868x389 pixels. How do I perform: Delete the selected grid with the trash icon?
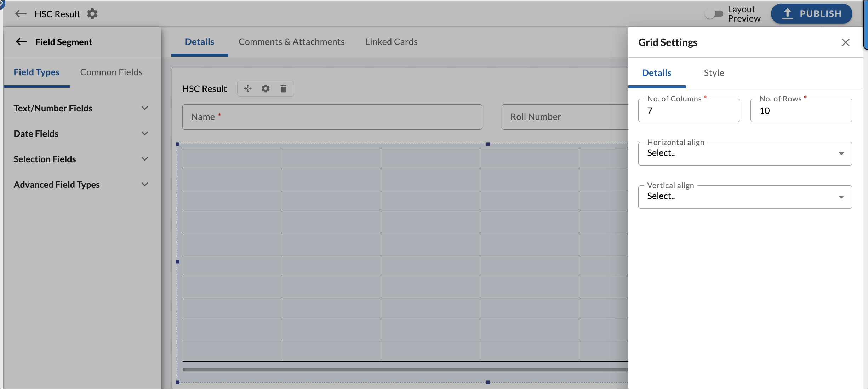pyautogui.click(x=283, y=88)
